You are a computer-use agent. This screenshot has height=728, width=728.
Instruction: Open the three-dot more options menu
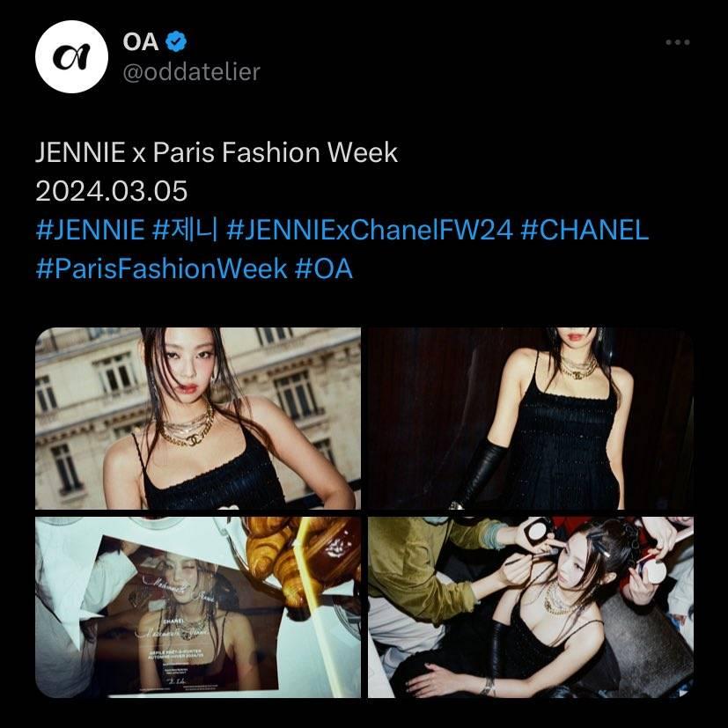pos(678,42)
